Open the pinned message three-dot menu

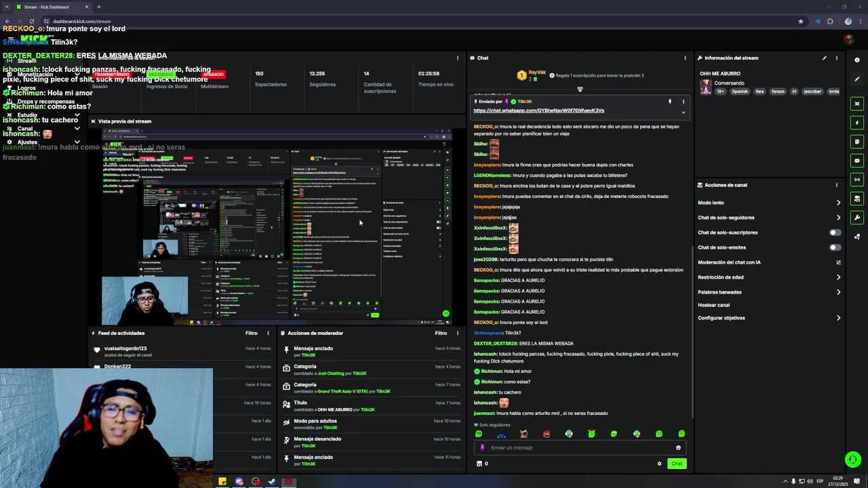tap(683, 102)
